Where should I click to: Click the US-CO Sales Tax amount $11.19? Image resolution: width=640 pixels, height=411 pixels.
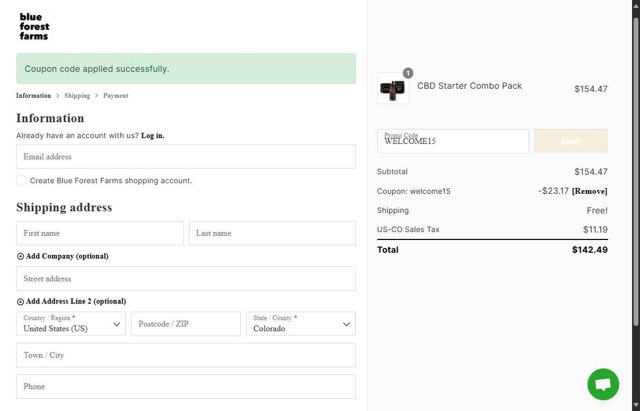pyautogui.click(x=595, y=229)
